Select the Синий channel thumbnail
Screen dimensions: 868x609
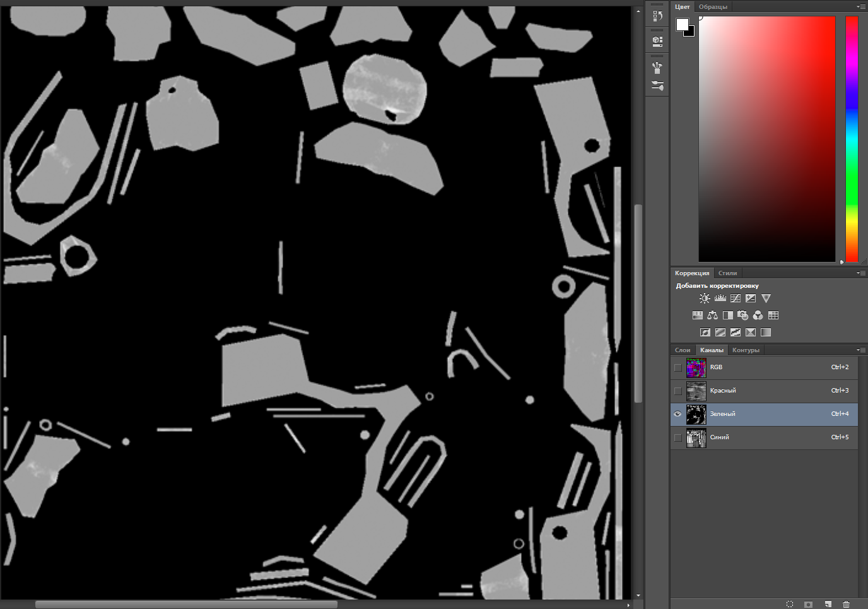coord(696,437)
